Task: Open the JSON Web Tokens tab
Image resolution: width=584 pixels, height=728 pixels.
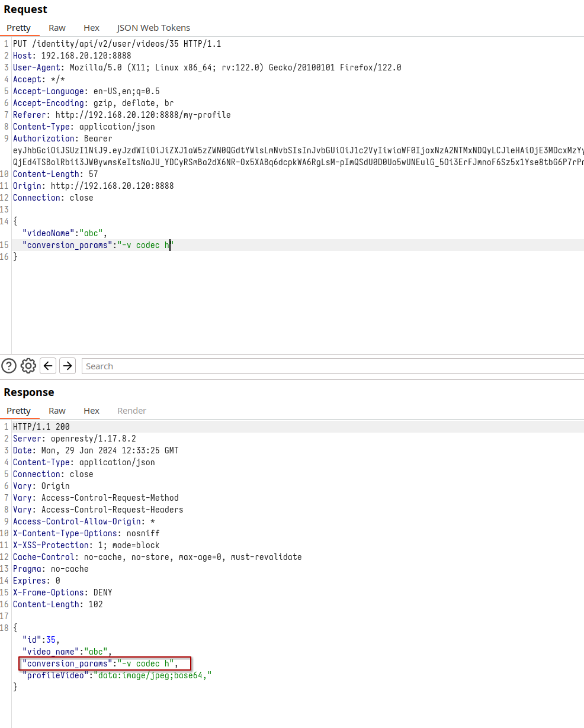Action: tap(153, 28)
